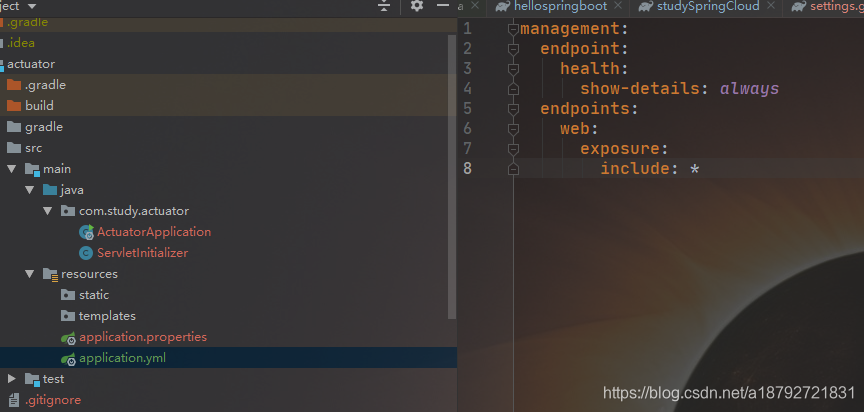Close the hellospringboot editor tab
Image resolution: width=864 pixels, height=412 pixels.
pyautogui.click(x=618, y=6)
